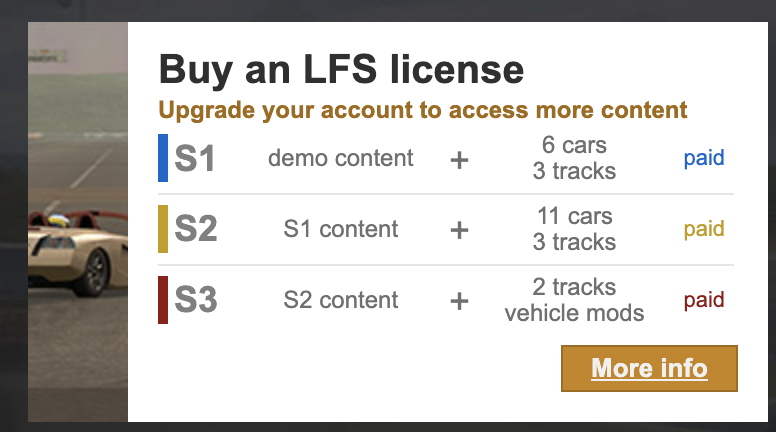This screenshot has height=432, width=776.
Task: Click the red 'paid' text for S3
Action: click(x=704, y=300)
